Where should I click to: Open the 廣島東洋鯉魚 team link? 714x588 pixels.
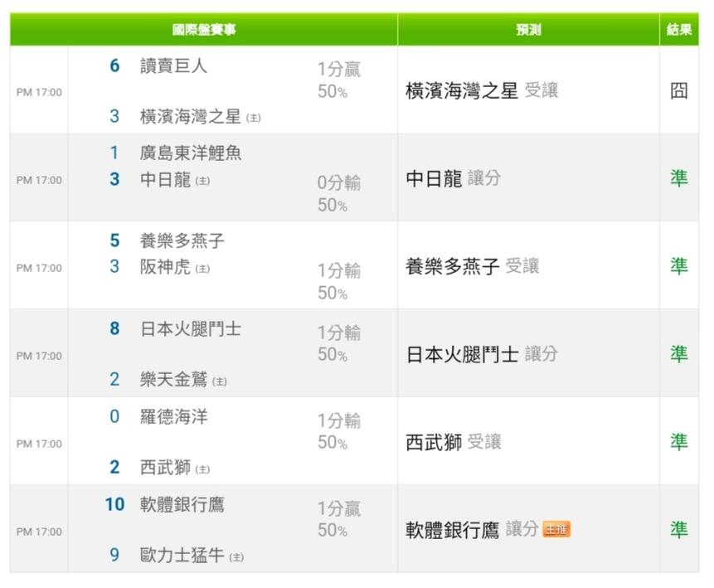coord(191,153)
